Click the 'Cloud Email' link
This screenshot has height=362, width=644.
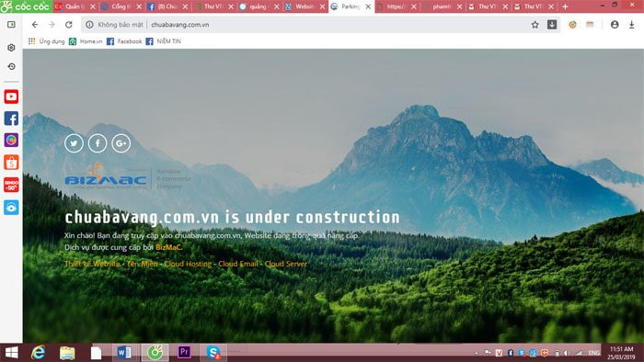click(x=238, y=264)
